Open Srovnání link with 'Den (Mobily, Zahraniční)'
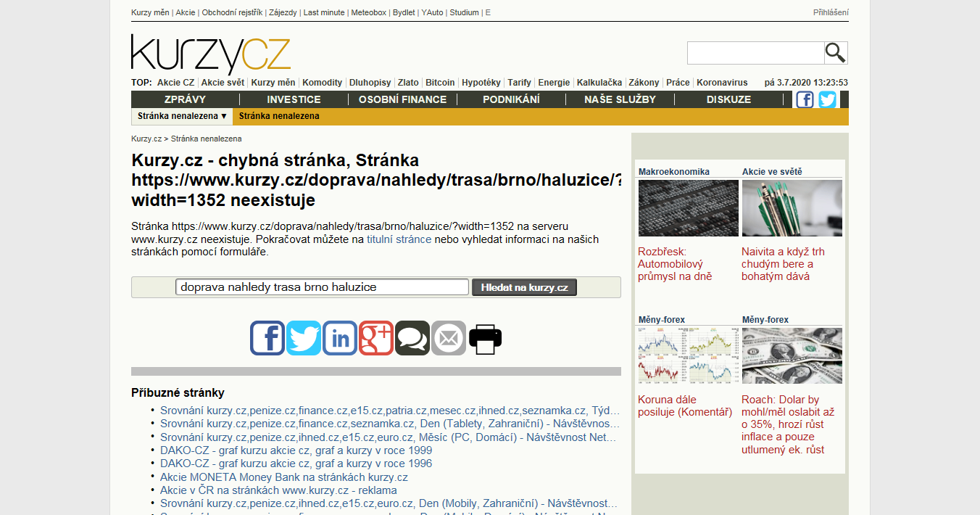Image resolution: width=980 pixels, height=515 pixels. click(390, 503)
